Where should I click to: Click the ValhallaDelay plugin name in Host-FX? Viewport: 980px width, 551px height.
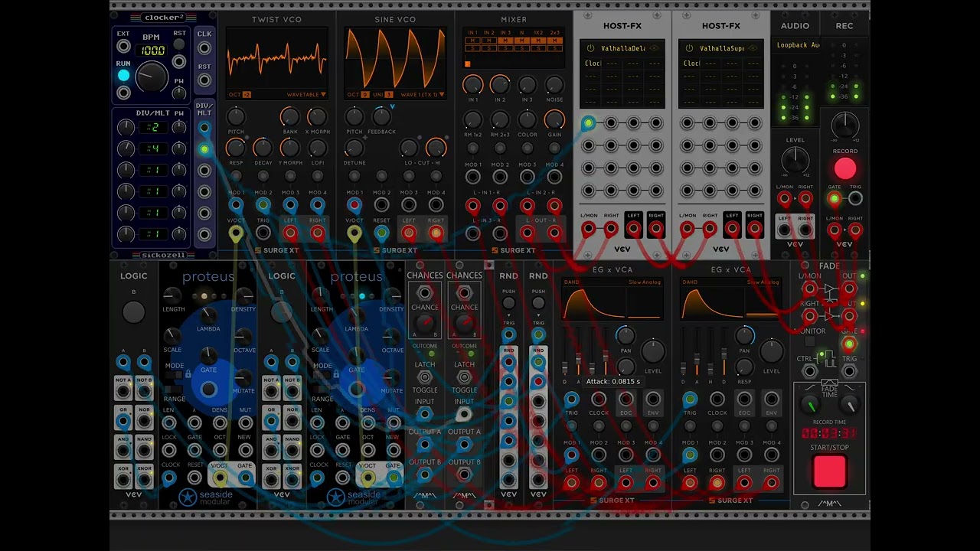coord(623,48)
